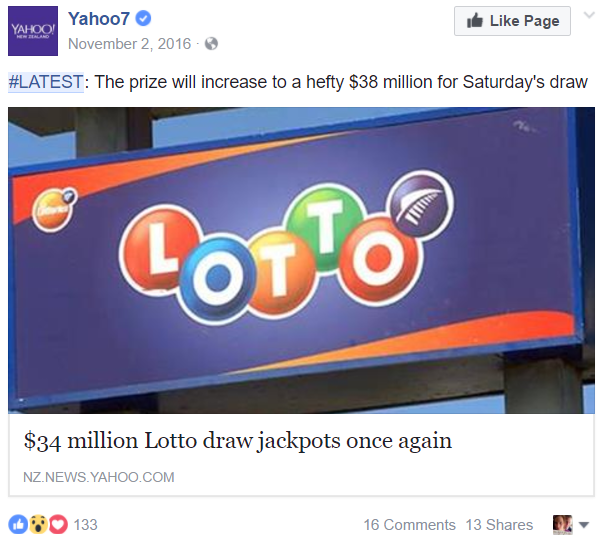Click the red Love heart reaction icon
The height and width of the screenshot is (544, 598).
58,524
